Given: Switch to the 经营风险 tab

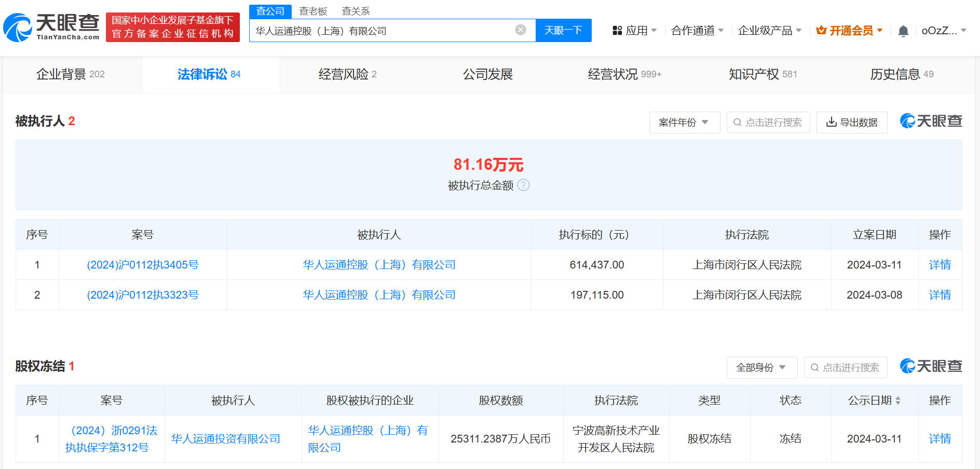Looking at the screenshot, I should point(347,74).
